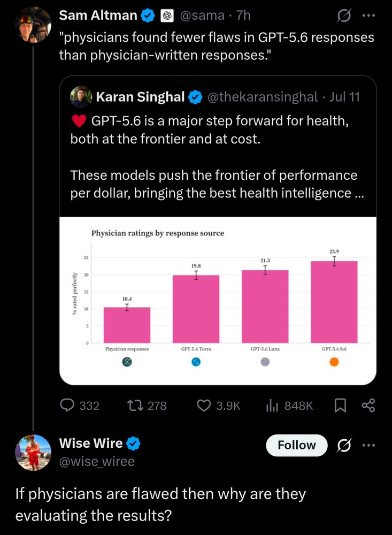Screen dimensions: 392x535
Task: Follow the Wise Wire account
Action: click(x=296, y=445)
